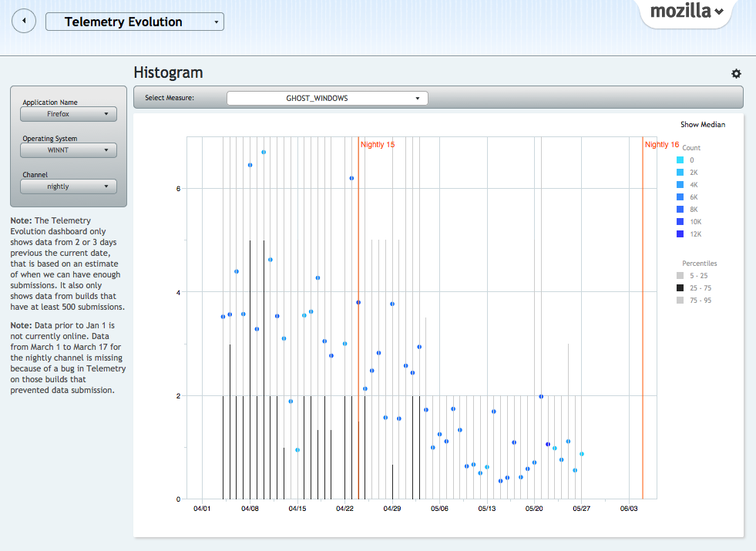
Task: Open the GHOST_WINDOWS measure dropdown
Action: (327, 98)
